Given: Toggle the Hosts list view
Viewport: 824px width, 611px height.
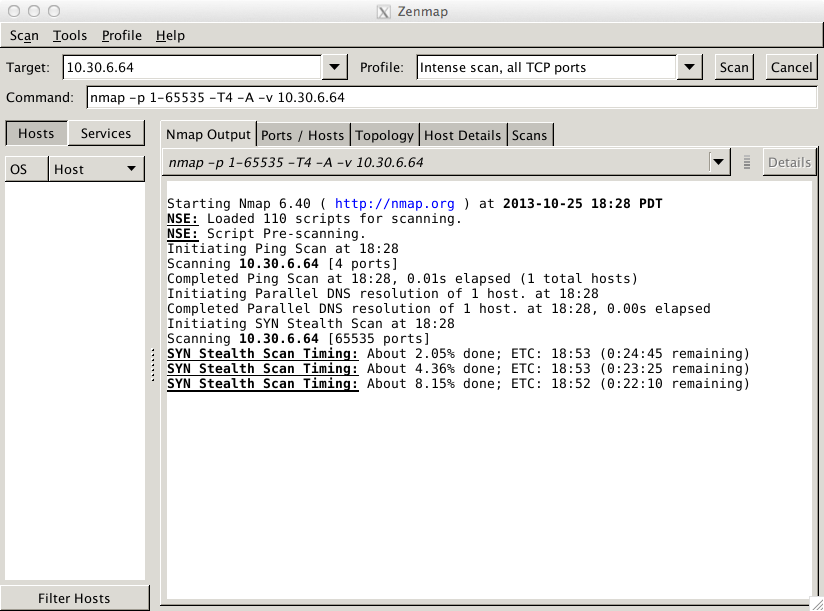Looking at the screenshot, I should click(x=36, y=133).
